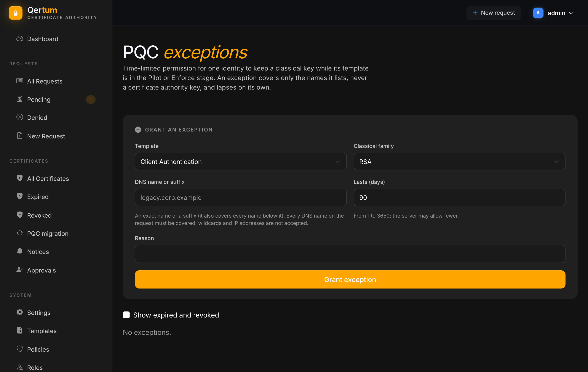Click the All Certificates shield icon
The height and width of the screenshot is (372, 588).
19,178
